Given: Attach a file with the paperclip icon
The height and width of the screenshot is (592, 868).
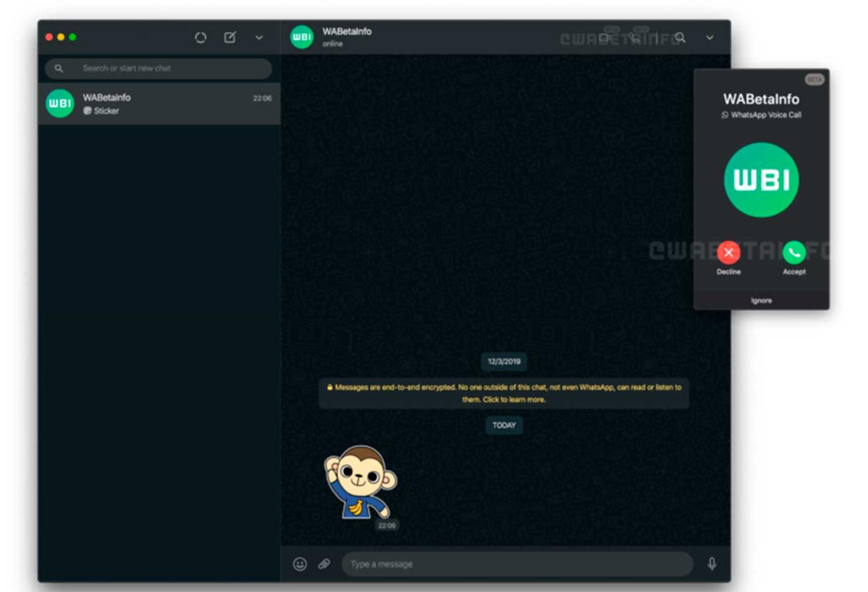Looking at the screenshot, I should 324,564.
